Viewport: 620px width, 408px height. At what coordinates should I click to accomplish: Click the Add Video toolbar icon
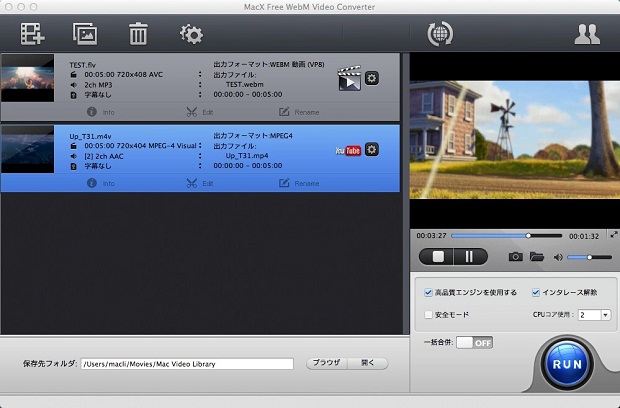tap(32, 34)
